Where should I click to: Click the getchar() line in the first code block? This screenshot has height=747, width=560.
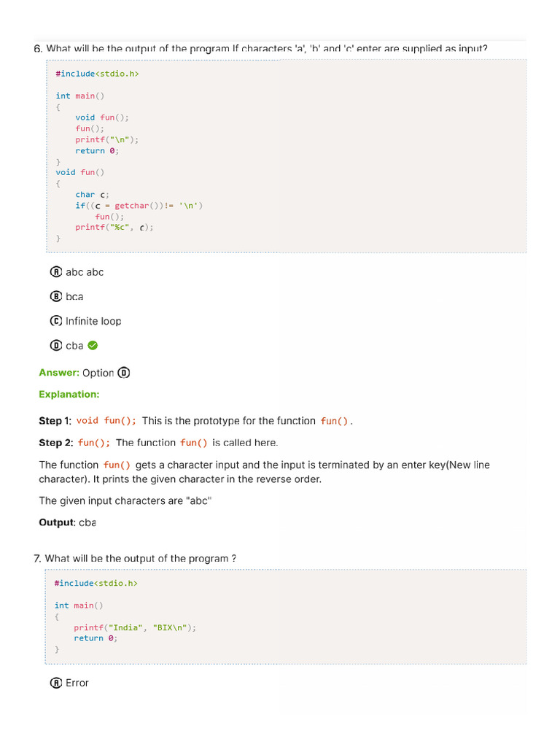[x=139, y=206]
